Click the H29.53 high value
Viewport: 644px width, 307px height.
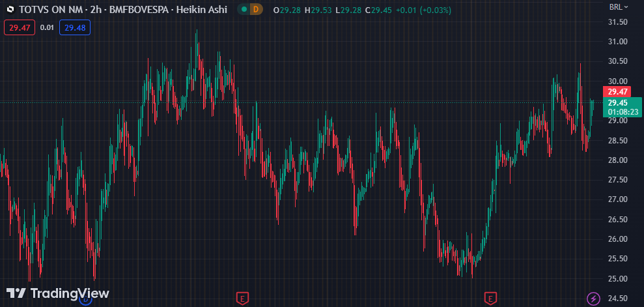[x=318, y=10]
